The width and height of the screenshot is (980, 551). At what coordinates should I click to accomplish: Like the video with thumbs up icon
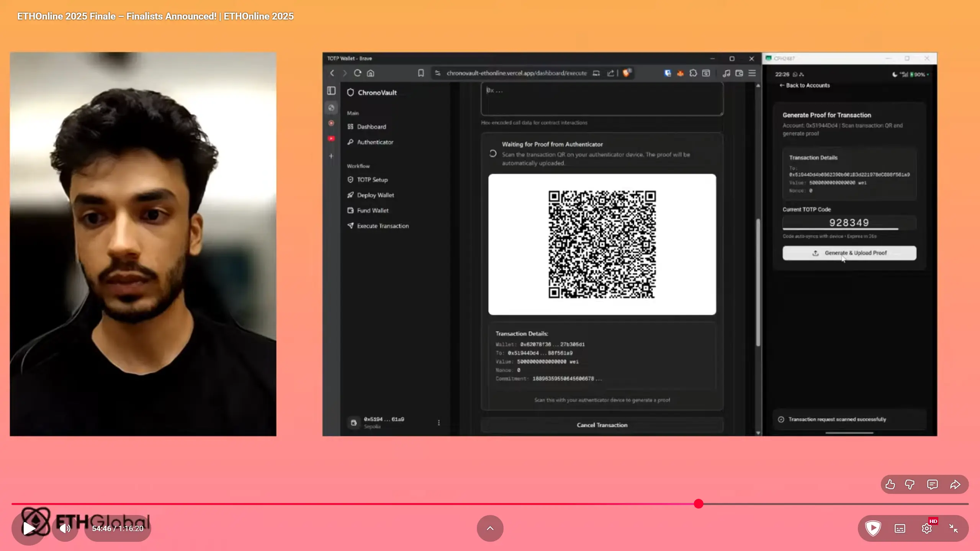coord(890,484)
